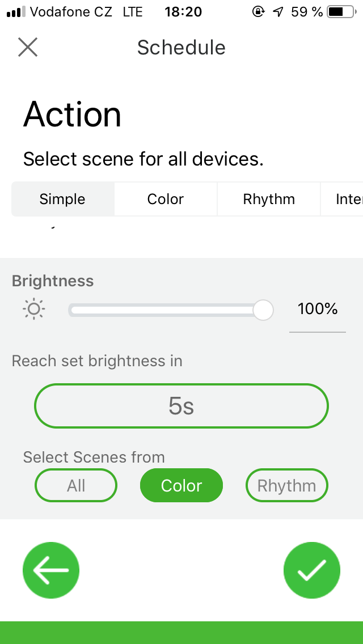Switch to the Simple scene tab

pos(62,199)
